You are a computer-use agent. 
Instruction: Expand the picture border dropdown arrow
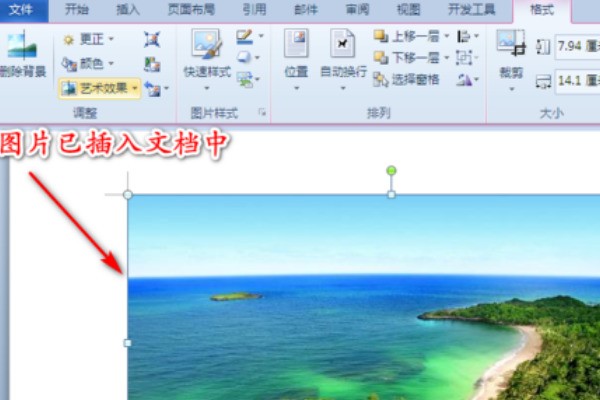261,36
